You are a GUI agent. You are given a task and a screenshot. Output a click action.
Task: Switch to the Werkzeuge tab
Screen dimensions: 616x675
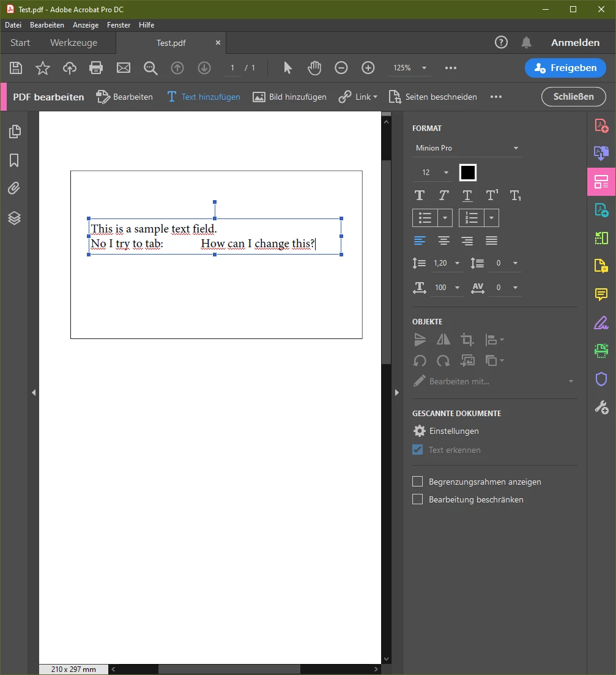tap(73, 43)
